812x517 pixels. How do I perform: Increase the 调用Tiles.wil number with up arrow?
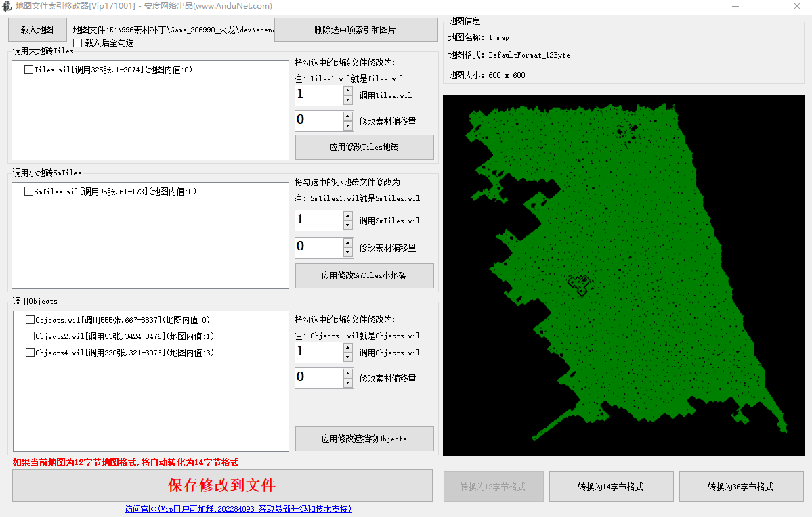click(348, 90)
